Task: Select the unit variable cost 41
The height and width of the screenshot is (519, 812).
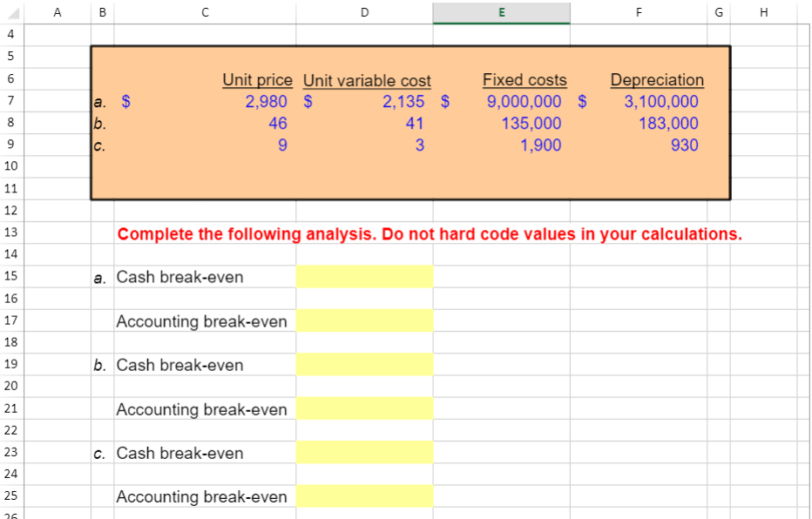Action: point(415,123)
